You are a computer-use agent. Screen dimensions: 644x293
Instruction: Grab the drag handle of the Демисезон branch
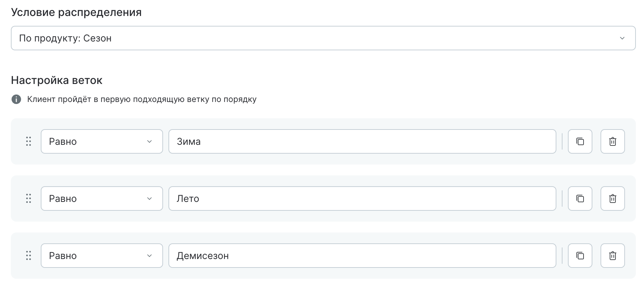29,256
